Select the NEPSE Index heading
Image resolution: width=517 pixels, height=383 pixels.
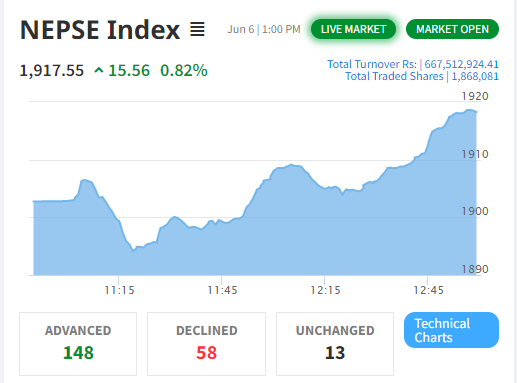tap(100, 30)
